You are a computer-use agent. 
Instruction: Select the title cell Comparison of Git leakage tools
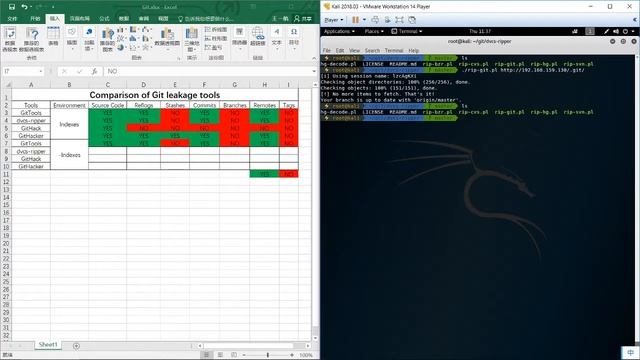(155, 95)
